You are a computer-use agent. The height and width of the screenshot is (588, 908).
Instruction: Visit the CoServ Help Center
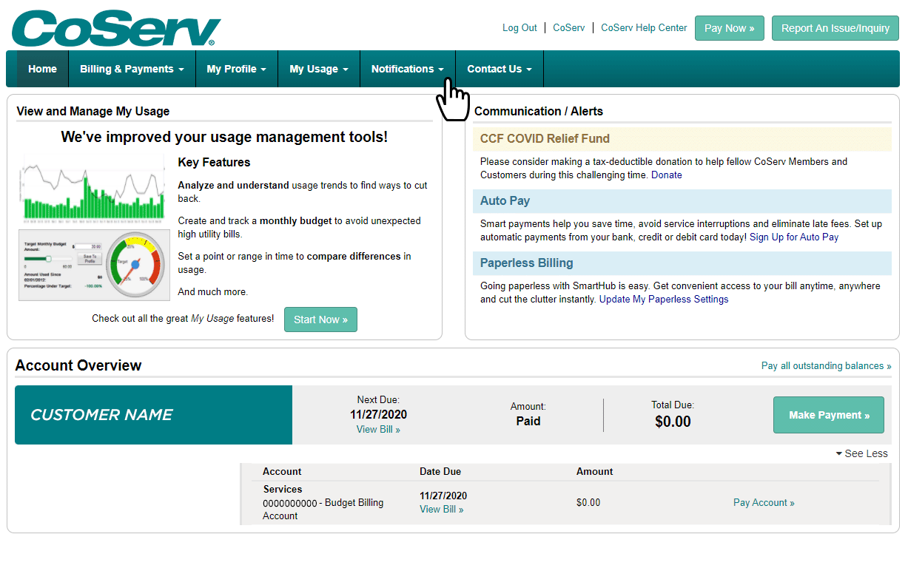pyautogui.click(x=644, y=28)
